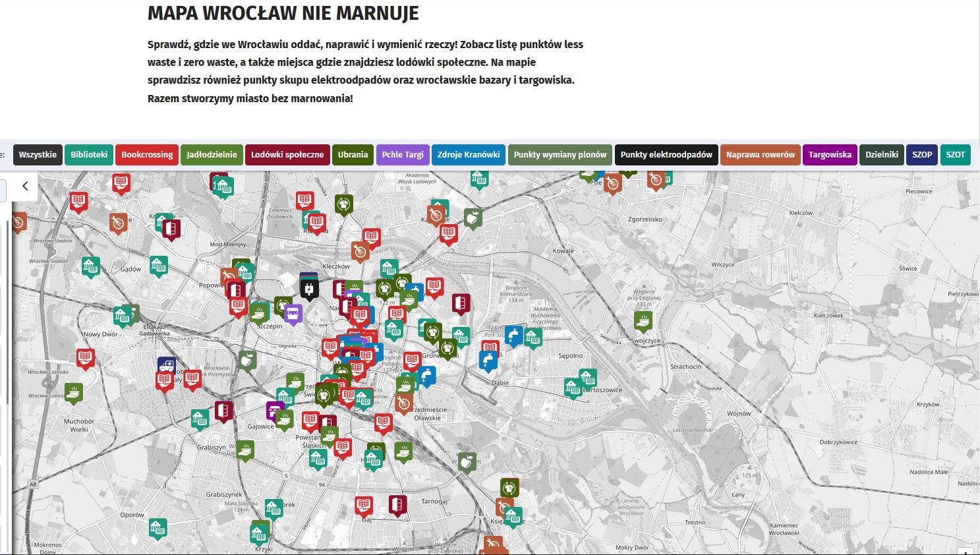
Task: Click the sidebar vertical scrollbar
Action: (7, 310)
